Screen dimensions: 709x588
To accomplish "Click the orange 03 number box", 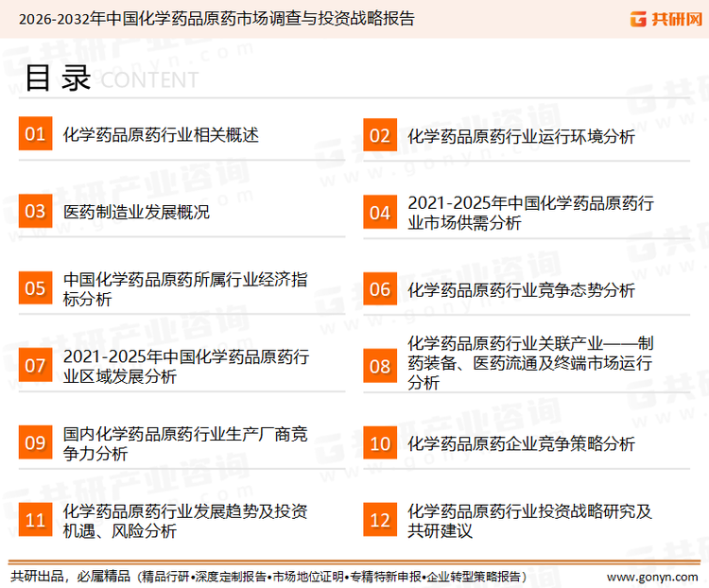I will coord(35,211).
